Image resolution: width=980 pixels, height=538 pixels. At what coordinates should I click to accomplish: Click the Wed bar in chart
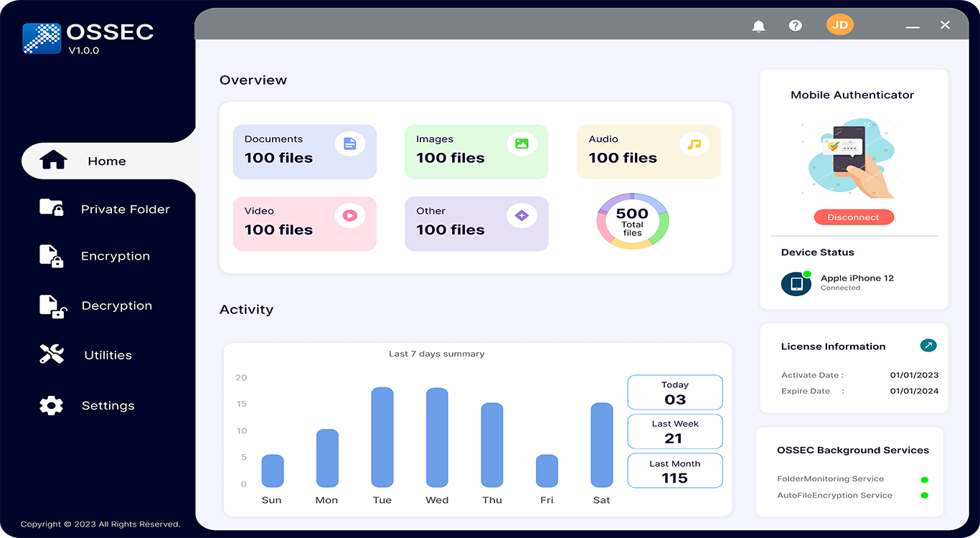(x=437, y=438)
